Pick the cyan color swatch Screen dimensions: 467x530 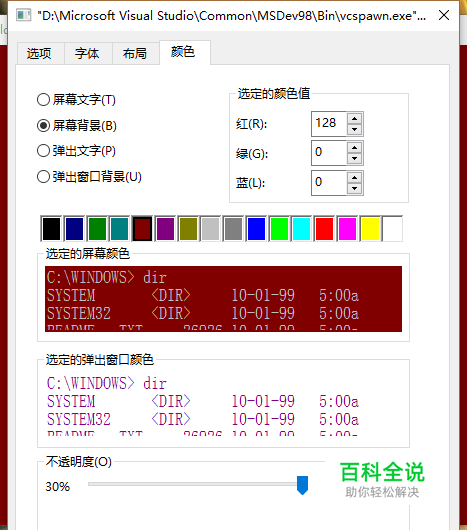[301, 229]
